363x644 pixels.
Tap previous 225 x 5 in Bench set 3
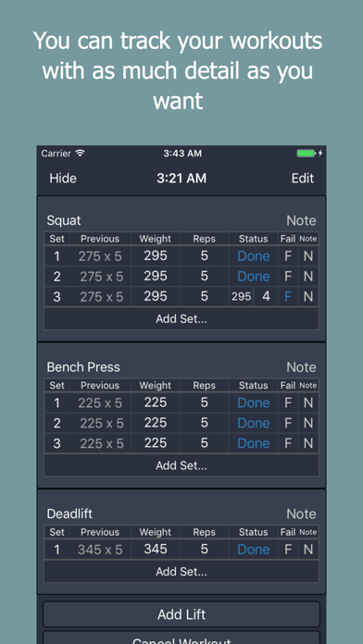tap(100, 443)
